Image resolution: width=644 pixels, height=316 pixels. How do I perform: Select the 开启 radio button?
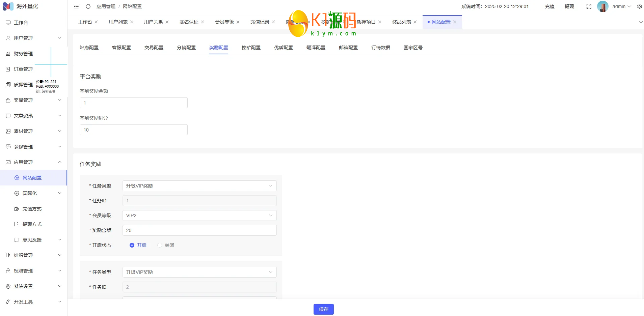click(x=132, y=245)
